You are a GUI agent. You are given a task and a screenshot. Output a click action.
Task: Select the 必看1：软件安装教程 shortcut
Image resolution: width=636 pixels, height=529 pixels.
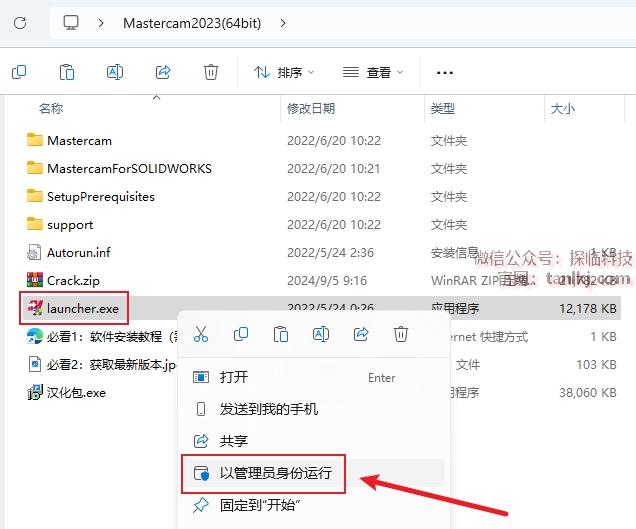pyautogui.click(x=112, y=337)
